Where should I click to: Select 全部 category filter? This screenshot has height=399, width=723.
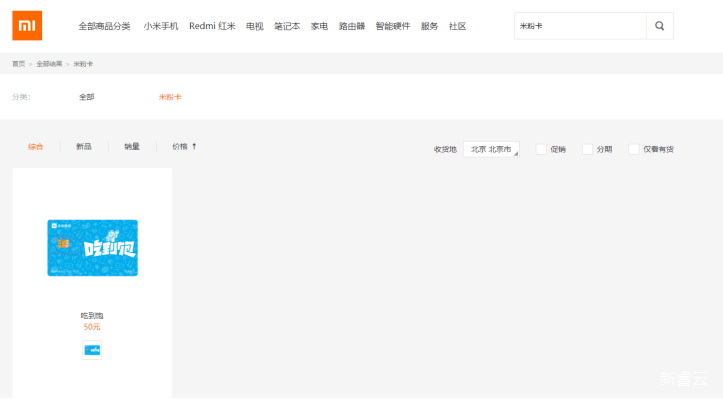coord(87,97)
